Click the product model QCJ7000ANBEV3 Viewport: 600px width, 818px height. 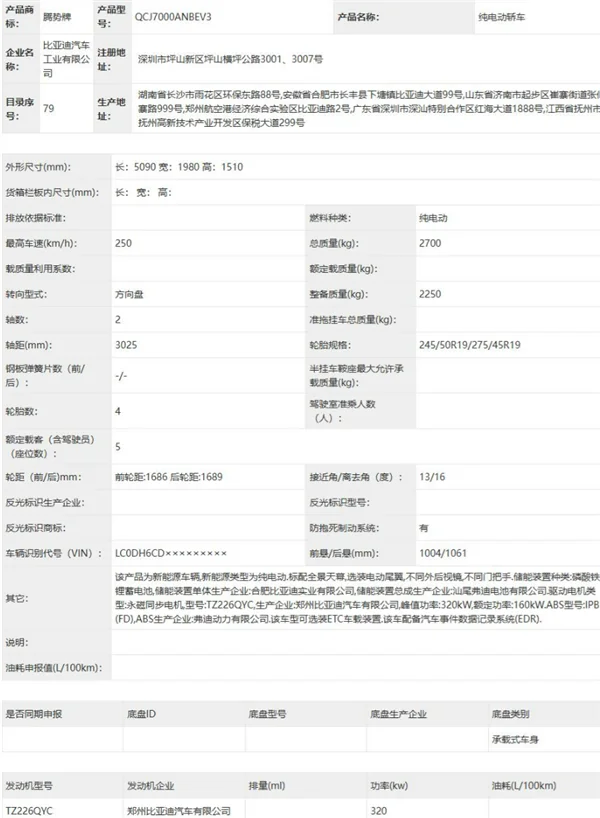tap(173, 17)
